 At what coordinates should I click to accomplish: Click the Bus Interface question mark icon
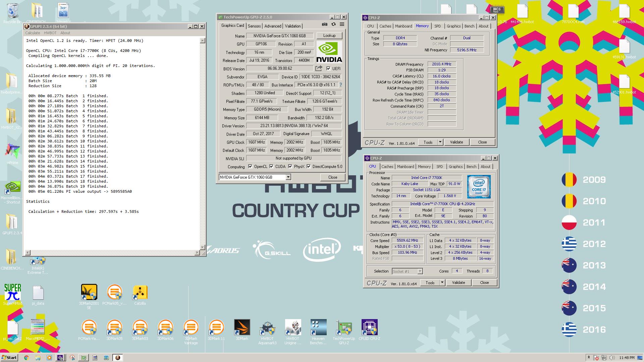click(341, 85)
